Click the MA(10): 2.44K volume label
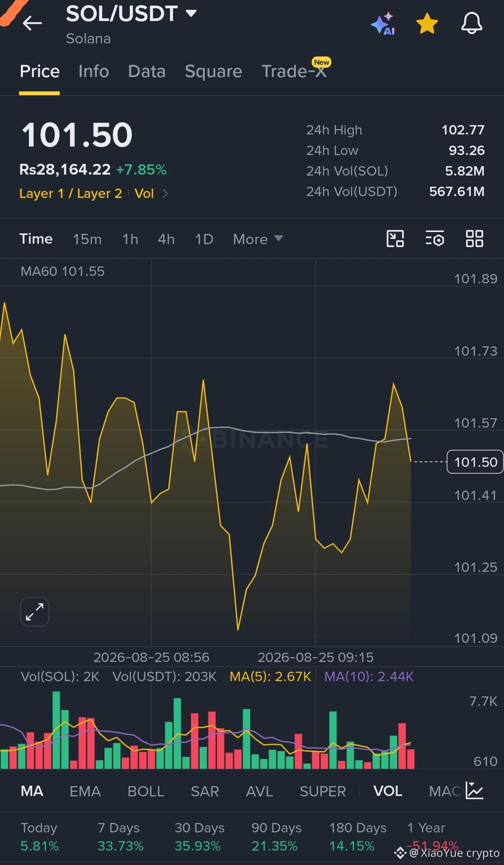 pyautogui.click(x=369, y=676)
